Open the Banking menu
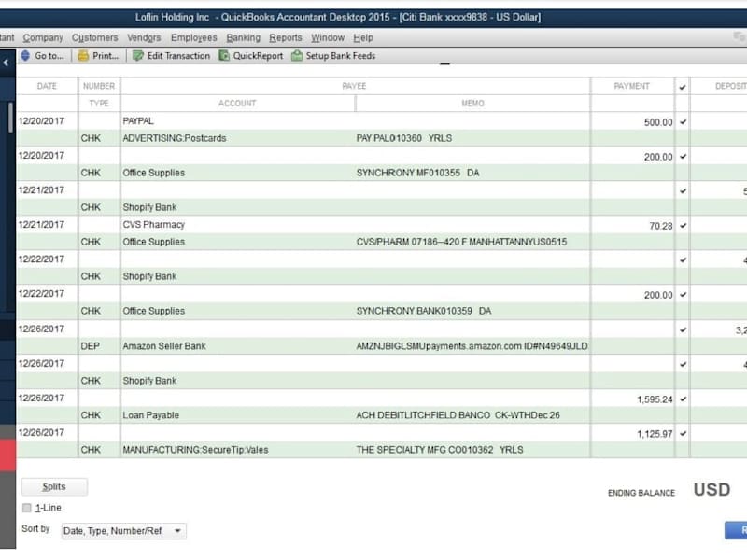 click(243, 37)
